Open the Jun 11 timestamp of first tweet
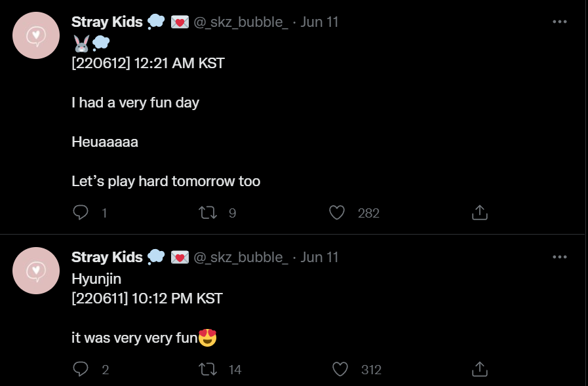588x386 pixels. coord(319,22)
